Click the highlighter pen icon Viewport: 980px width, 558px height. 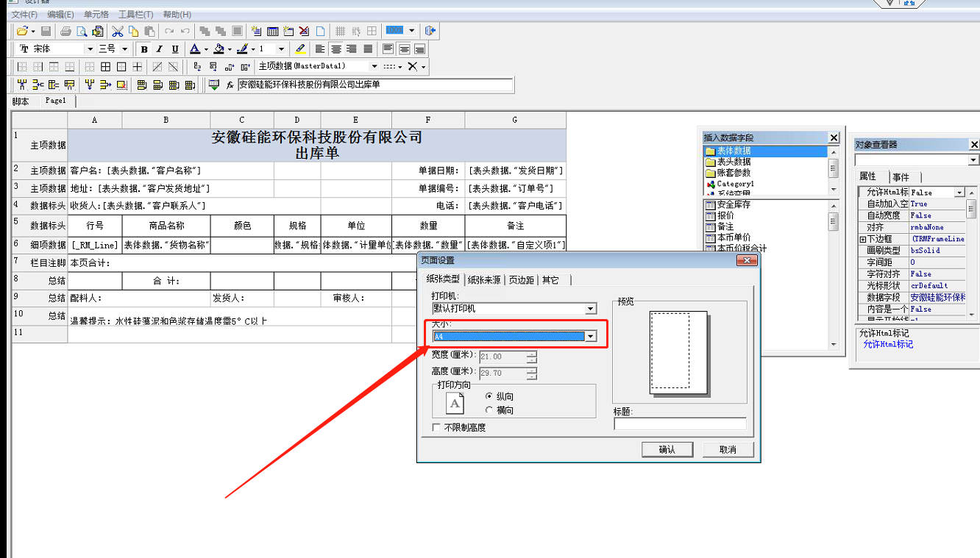point(300,49)
